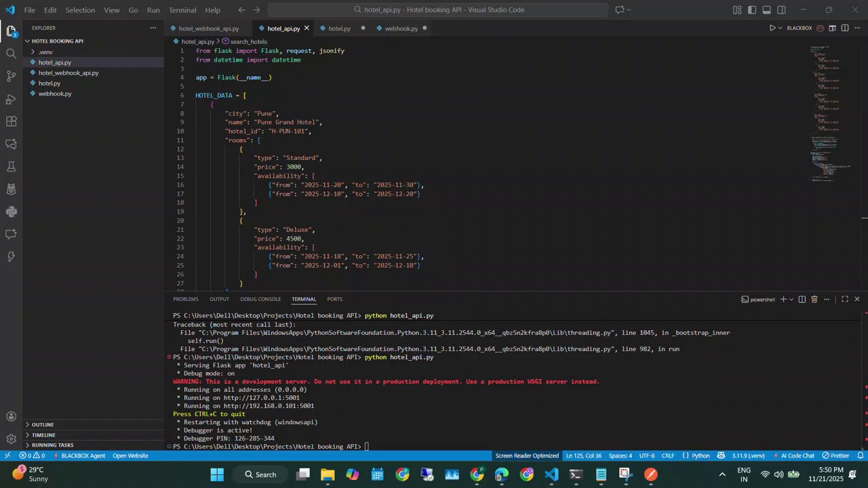Click the Python language mode in status bar

coord(701,455)
